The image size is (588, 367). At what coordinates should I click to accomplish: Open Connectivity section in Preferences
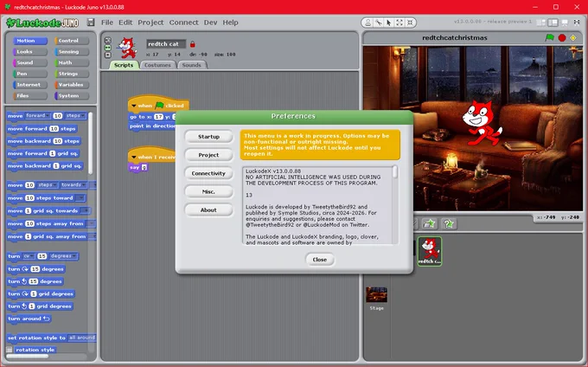[x=209, y=173]
